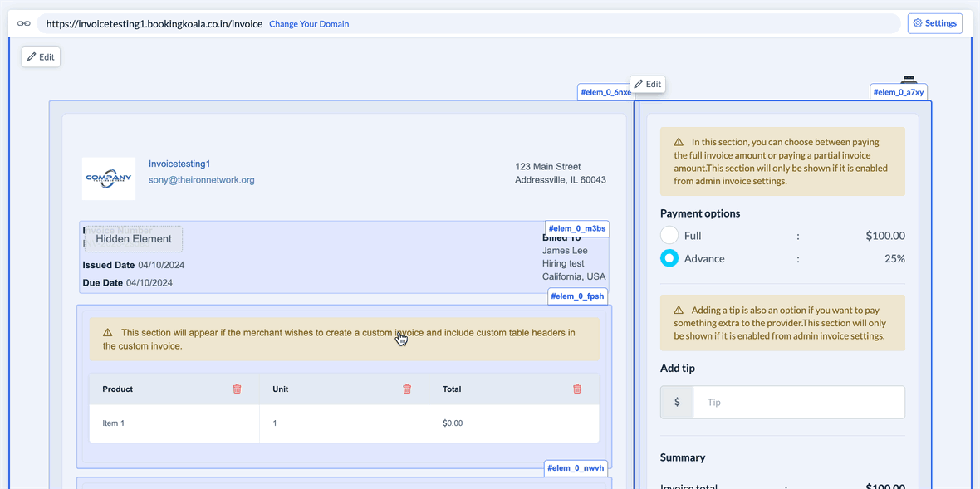Image resolution: width=980 pixels, height=489 pixels.
Task: Click the top-left page Edit button
Action: (41, 57)
